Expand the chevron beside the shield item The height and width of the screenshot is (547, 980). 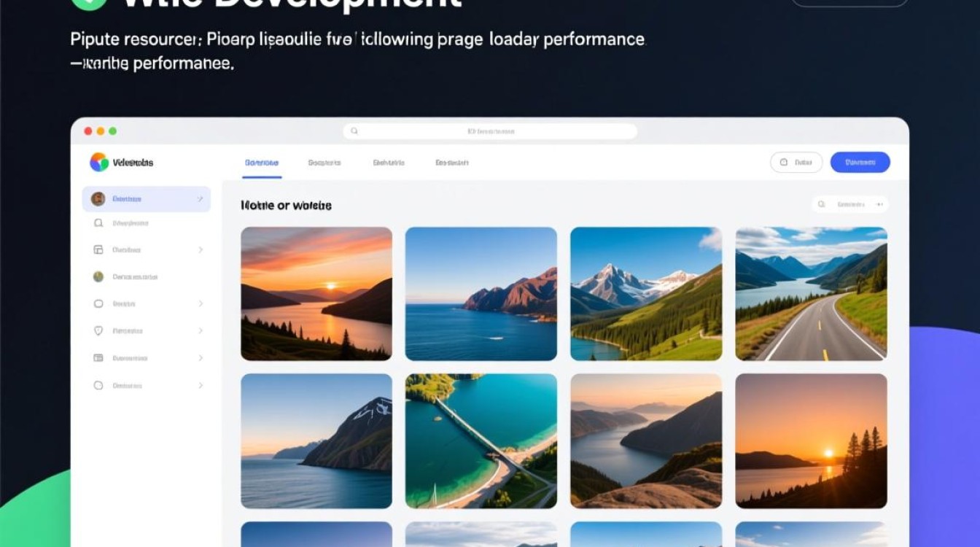201,330
